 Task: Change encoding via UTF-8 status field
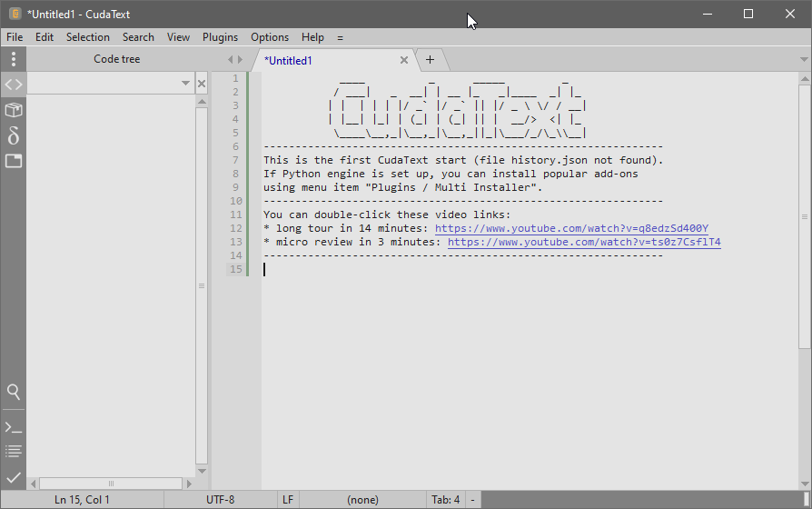(x=221, y=500)
